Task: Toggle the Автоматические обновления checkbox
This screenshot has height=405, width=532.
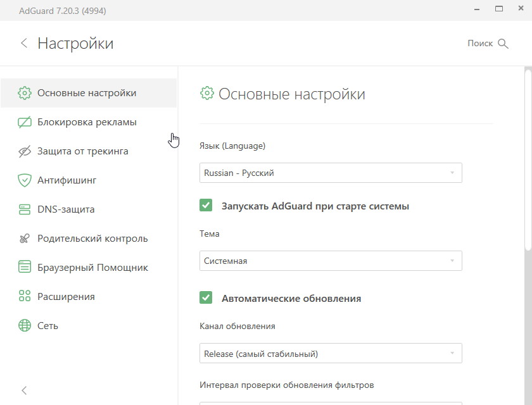Action: point(206,297)
